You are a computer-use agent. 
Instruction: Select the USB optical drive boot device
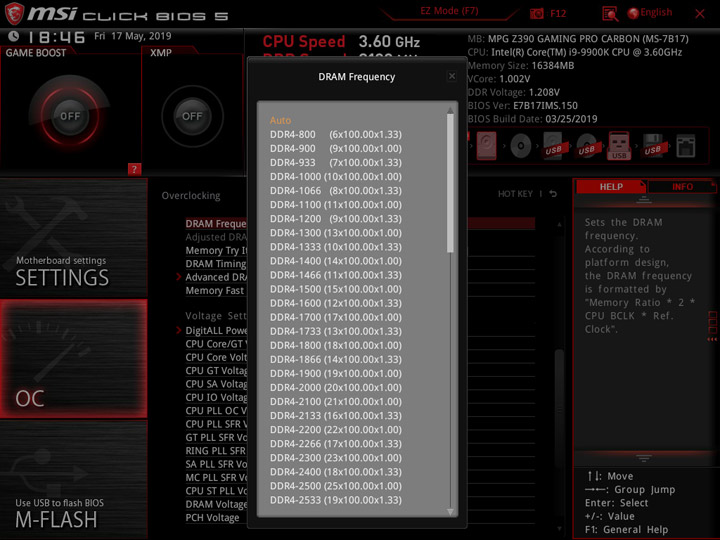tap(587, 146)
